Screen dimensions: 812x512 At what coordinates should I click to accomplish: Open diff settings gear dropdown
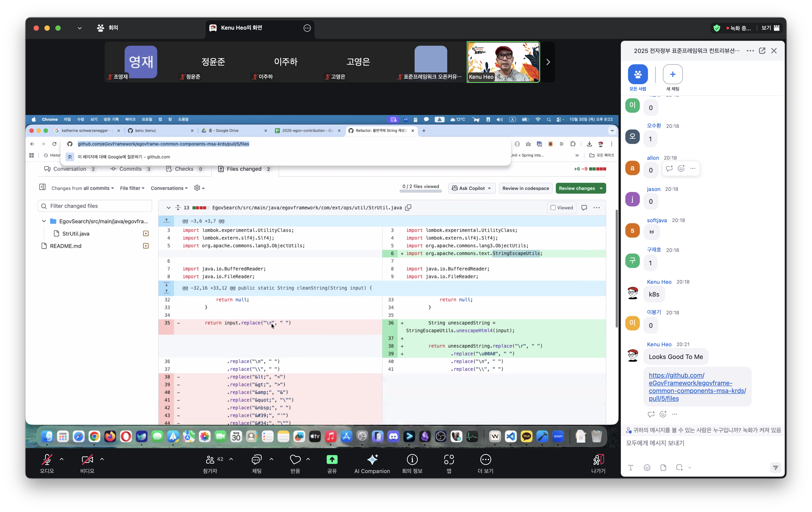[199, 188]
